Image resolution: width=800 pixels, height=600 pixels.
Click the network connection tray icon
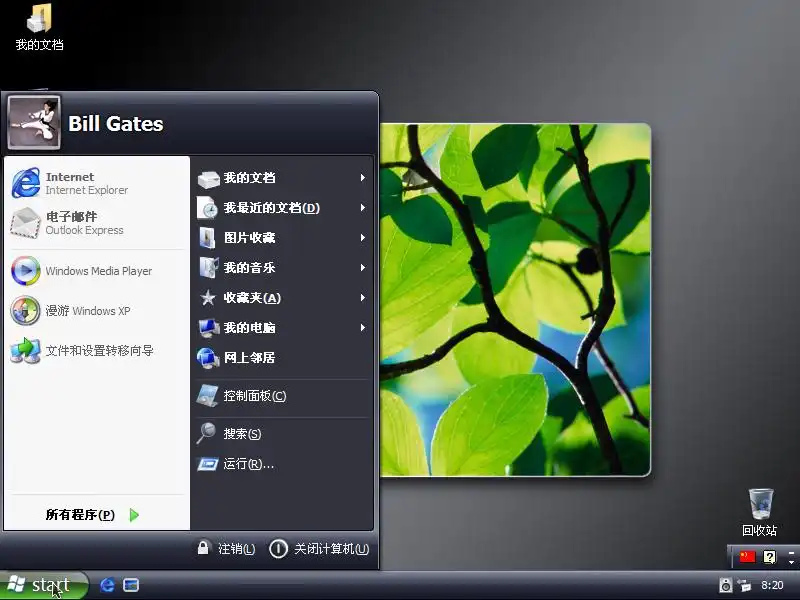coord(745,585)
